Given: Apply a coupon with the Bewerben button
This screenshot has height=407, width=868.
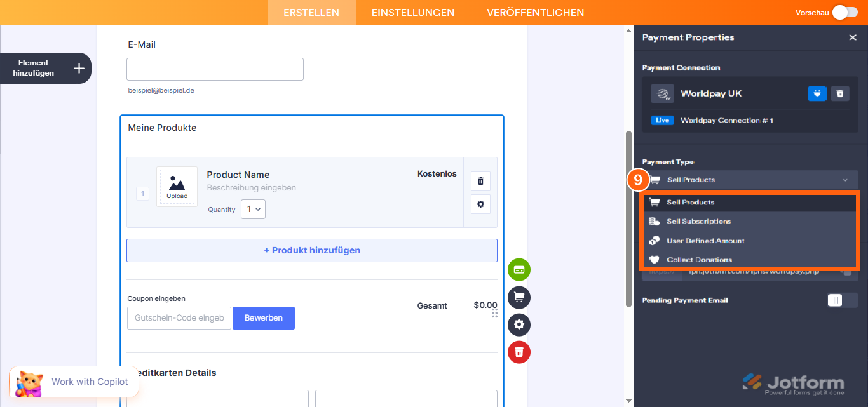Looking at the screenshot, I should click(x=263, y=317).
